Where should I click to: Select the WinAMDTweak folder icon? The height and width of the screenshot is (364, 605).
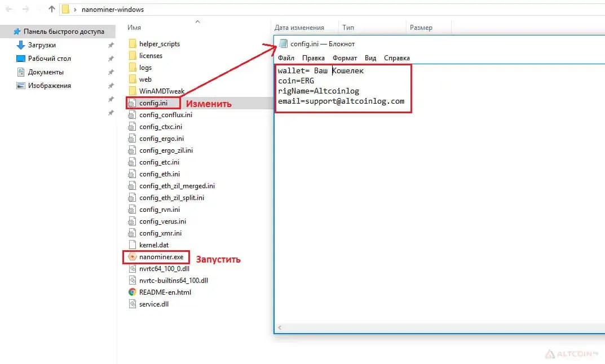pos(133,91)
